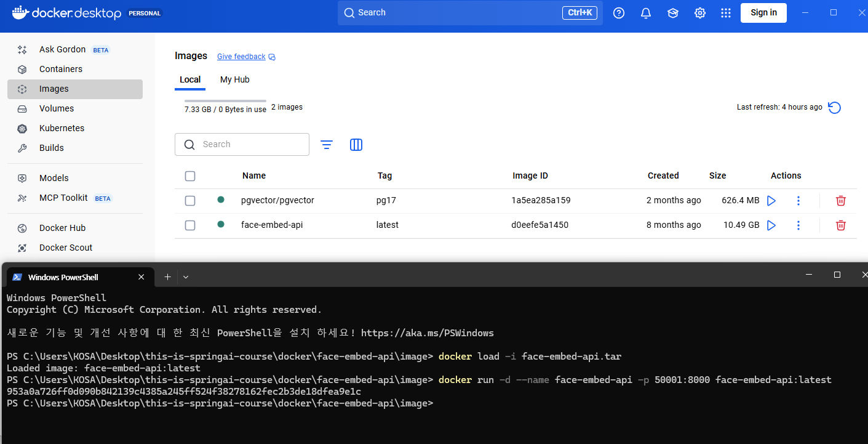This screenshot has height=444, width=868.
Task: Switch to the Local tab
Action: coord(190,79)
